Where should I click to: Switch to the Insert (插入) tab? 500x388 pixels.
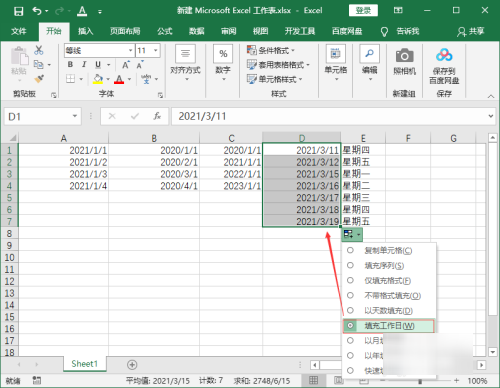tap(86, 31)
